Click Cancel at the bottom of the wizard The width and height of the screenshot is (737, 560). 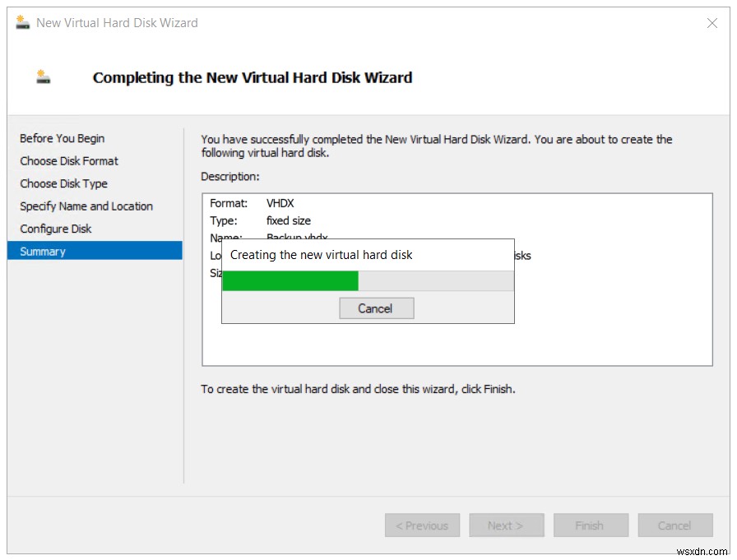[674, 525]
